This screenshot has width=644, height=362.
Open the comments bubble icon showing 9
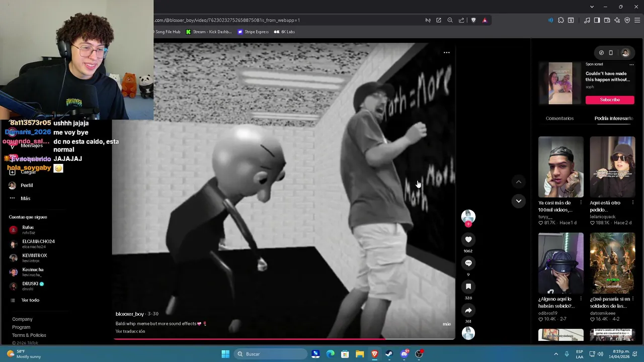coord(468,263)
